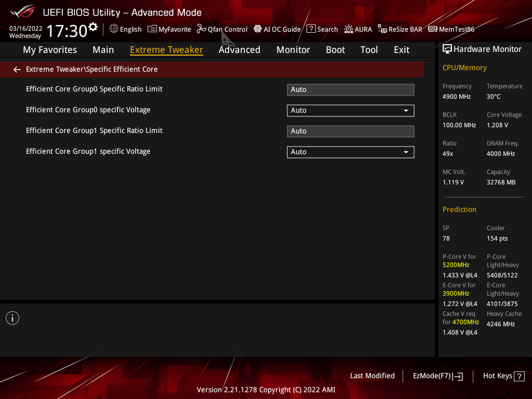Click Group0 specific Voltage dropdown arrow
This screenshot has width=532, height=399.
point(406,111)
